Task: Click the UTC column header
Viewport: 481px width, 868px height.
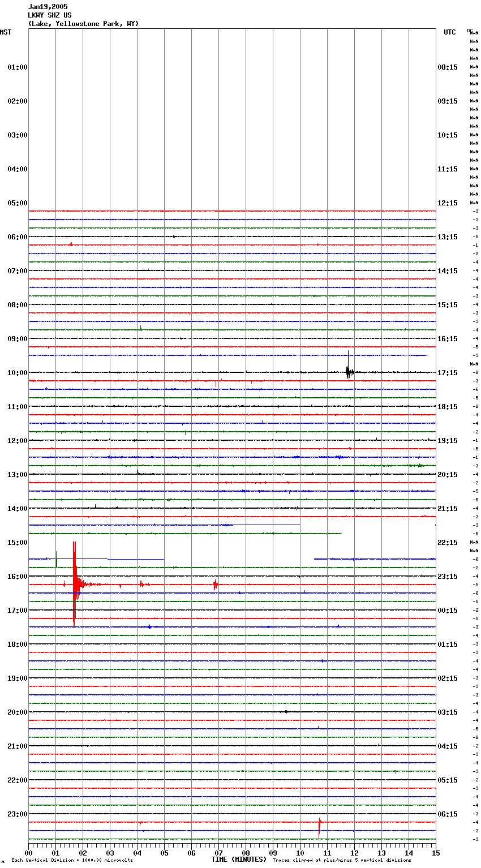Action: point(449,32)
